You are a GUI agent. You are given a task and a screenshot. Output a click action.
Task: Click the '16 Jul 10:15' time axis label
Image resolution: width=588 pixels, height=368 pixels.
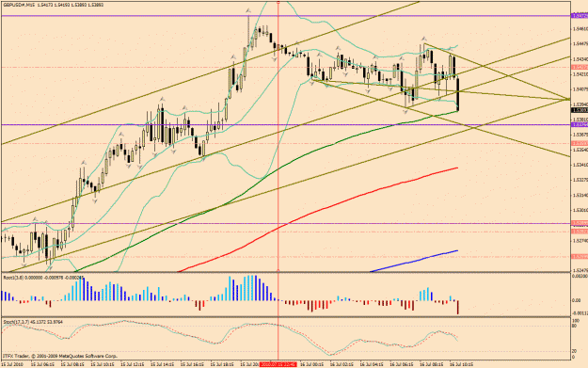[461, 364]
